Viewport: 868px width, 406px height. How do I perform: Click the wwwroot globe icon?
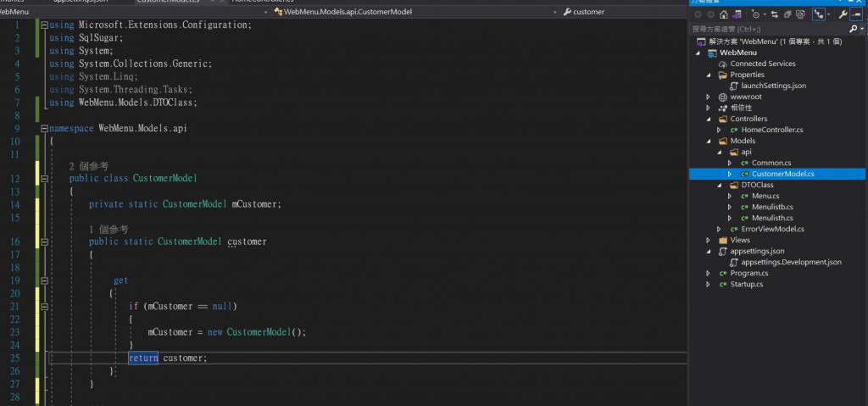[x=722, y=97]
